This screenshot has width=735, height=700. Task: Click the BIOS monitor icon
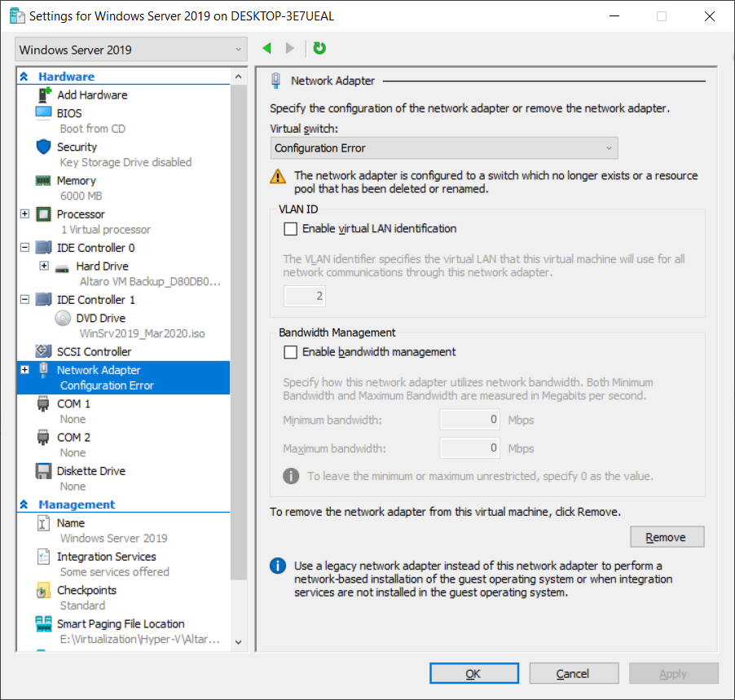coord(43,113)
